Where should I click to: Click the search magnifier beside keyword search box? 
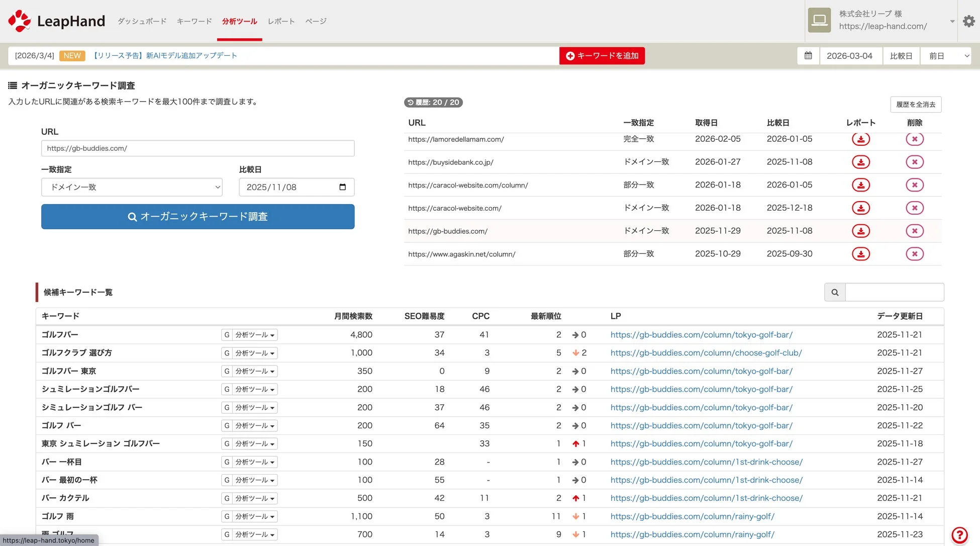click(835, 292)
